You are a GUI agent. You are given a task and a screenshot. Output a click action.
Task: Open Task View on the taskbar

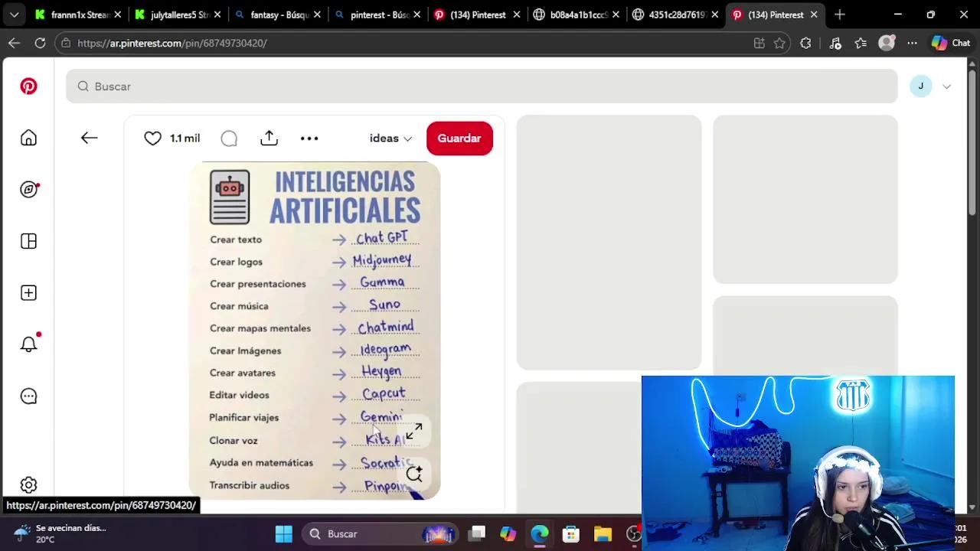(x=478, y=534)
